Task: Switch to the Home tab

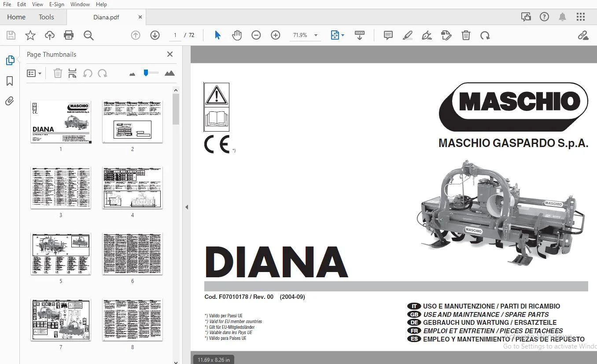Action: click(x=16, y=17)
